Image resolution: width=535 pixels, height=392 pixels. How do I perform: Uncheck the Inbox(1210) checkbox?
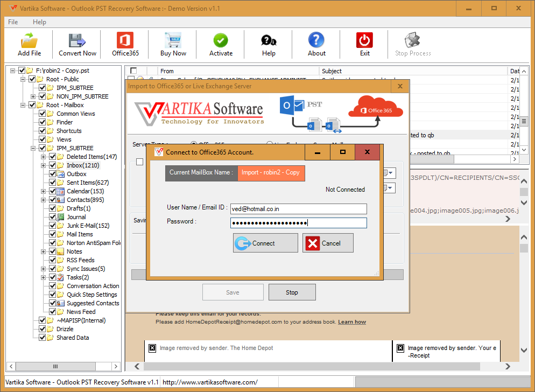[53, 165]
